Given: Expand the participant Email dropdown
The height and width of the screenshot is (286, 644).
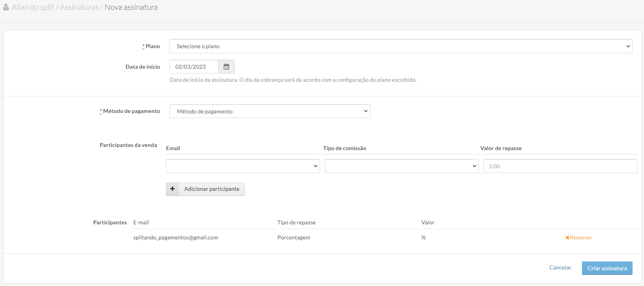Looking at the screenshot, I should tap(243, 166).
